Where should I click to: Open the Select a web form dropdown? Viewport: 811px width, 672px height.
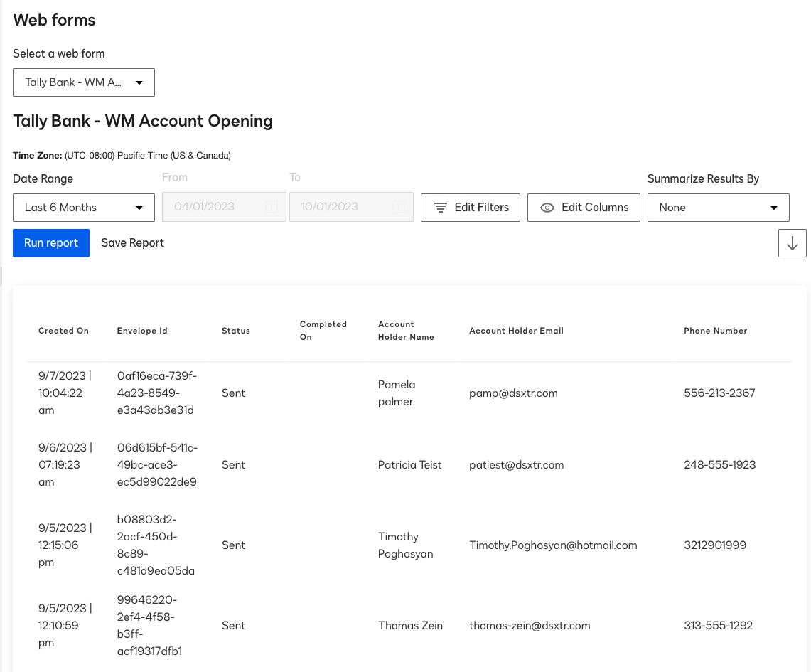tap(83, 82)
